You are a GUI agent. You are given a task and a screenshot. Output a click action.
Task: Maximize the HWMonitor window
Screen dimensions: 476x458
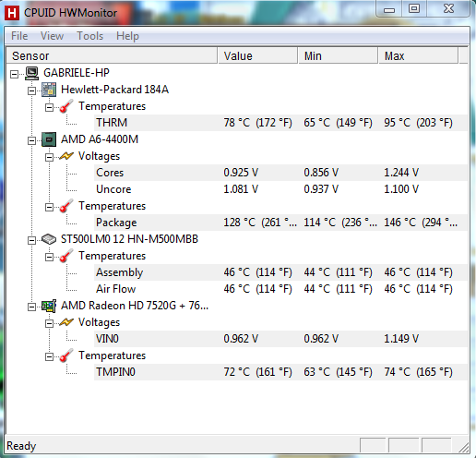point(414,9)
